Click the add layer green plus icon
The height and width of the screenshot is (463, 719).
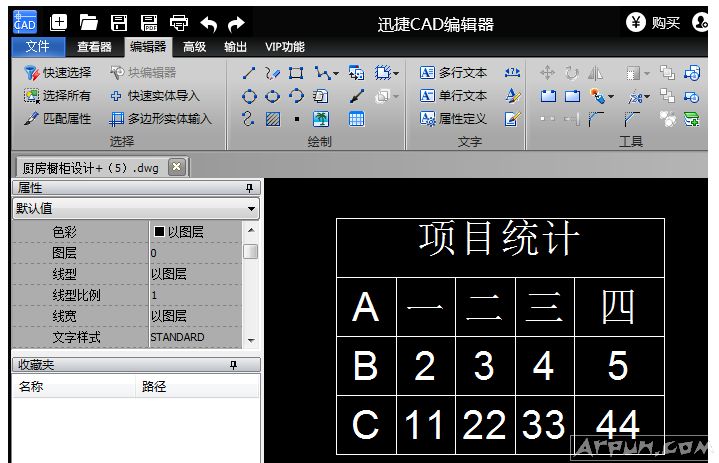point(691,119)
